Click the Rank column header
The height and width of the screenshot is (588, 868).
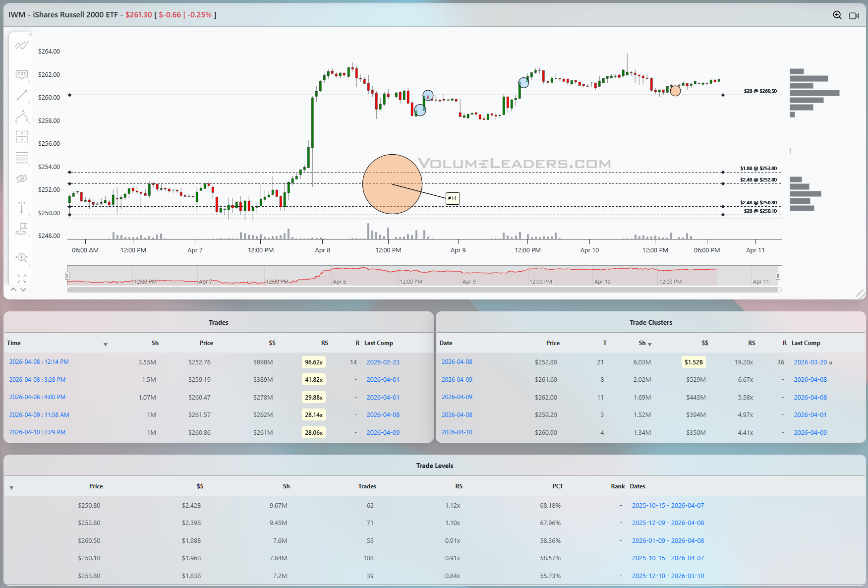point(618,486)
